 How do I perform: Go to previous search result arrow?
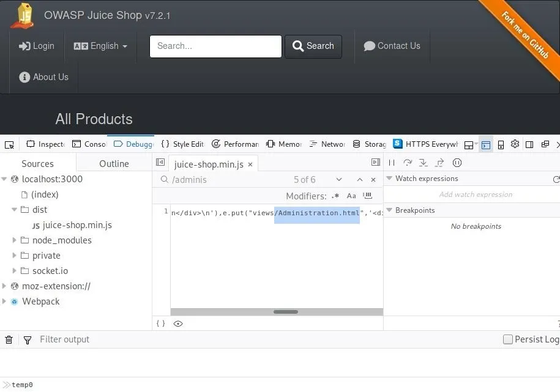tap(360, 180)
